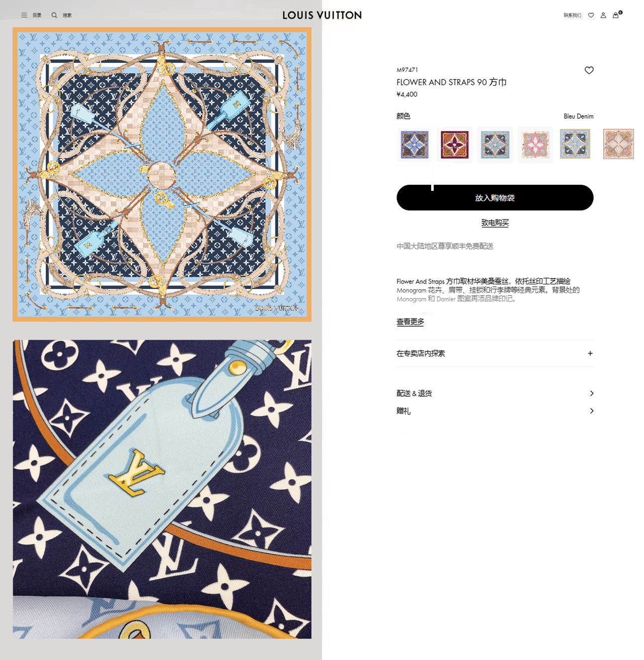Open the 目录 menu label
This screenshot has width=644, height=660.
[x=37, y=15]
